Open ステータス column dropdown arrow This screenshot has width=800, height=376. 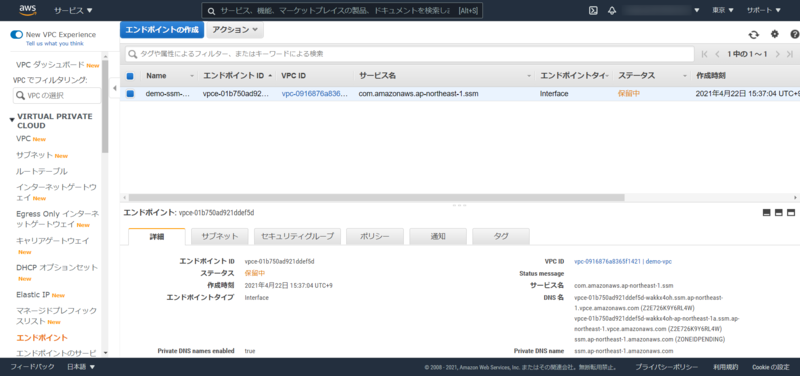tap(685, 76)
